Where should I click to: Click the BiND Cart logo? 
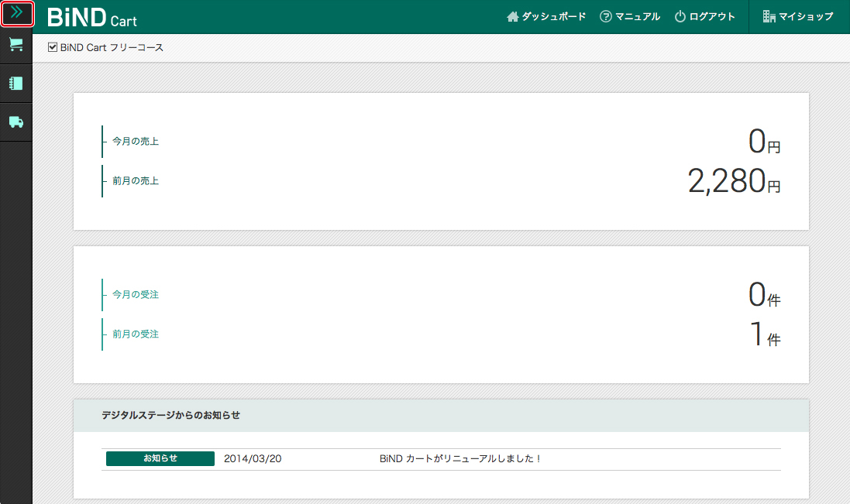[x=91, y=17]
